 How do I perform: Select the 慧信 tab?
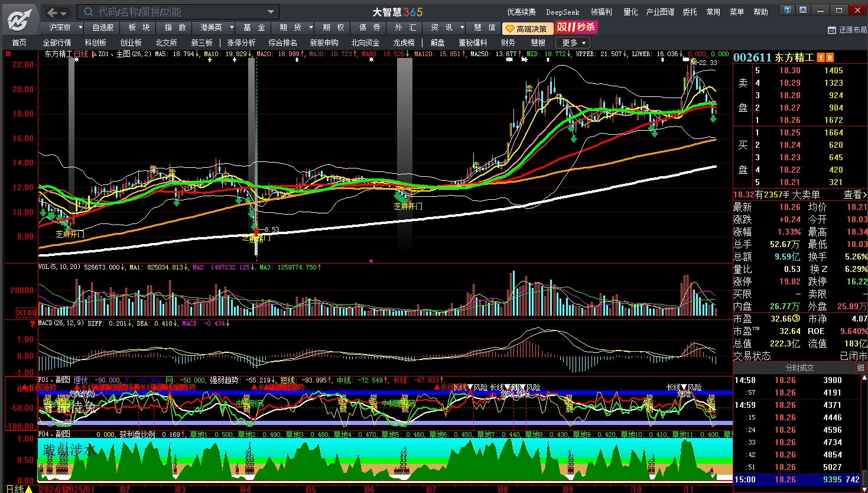tap(485, 27)
